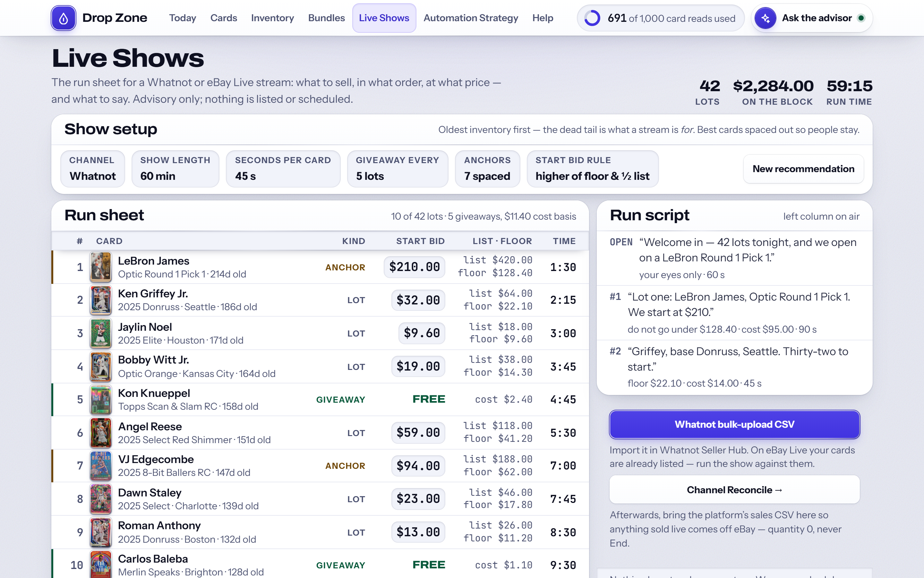The height and width of the screenshot is (578, 924).
Task: Click the Angel Reese card thumbnail
Action: (x=101, y=433)
